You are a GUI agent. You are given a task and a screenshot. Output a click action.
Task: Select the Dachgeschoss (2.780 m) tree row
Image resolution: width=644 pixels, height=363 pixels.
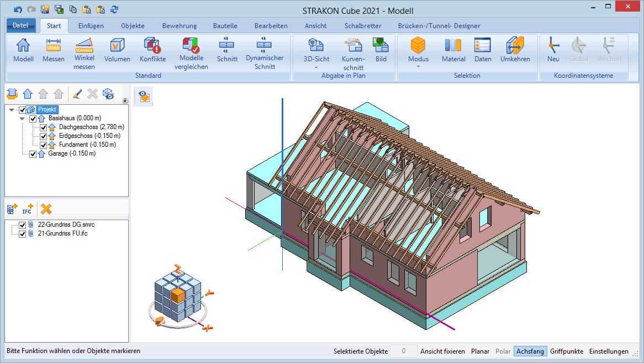click(x=92, y=127)
